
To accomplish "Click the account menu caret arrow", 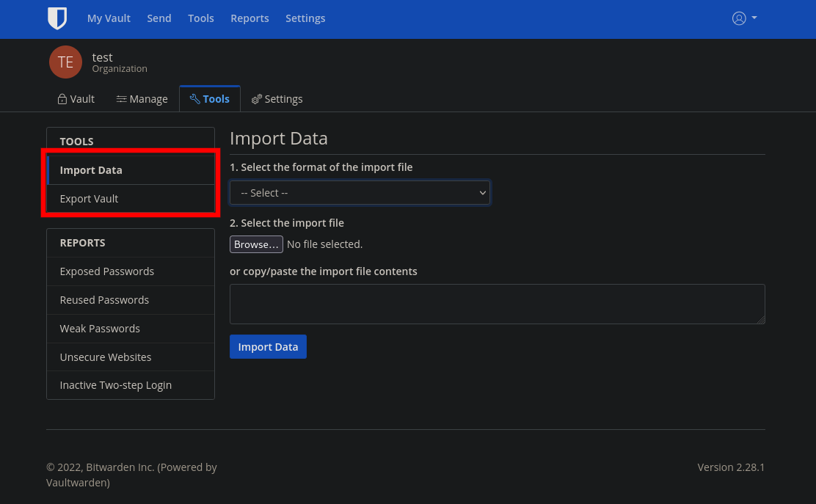I will (x=754, y=18).
